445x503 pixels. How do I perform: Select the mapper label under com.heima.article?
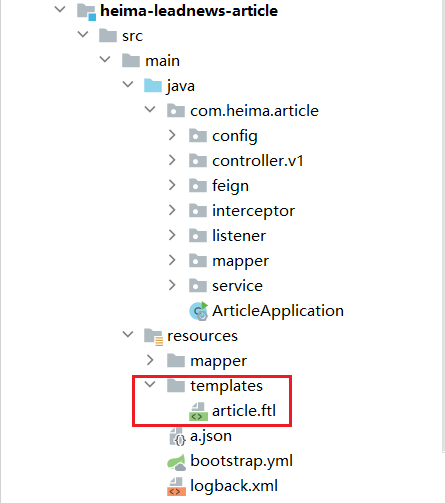pos(240,261)
